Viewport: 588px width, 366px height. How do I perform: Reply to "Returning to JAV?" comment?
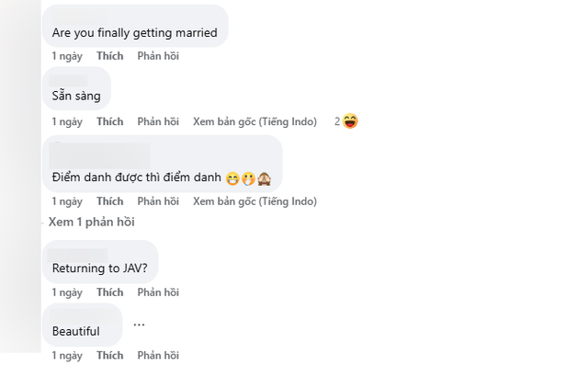158,292
